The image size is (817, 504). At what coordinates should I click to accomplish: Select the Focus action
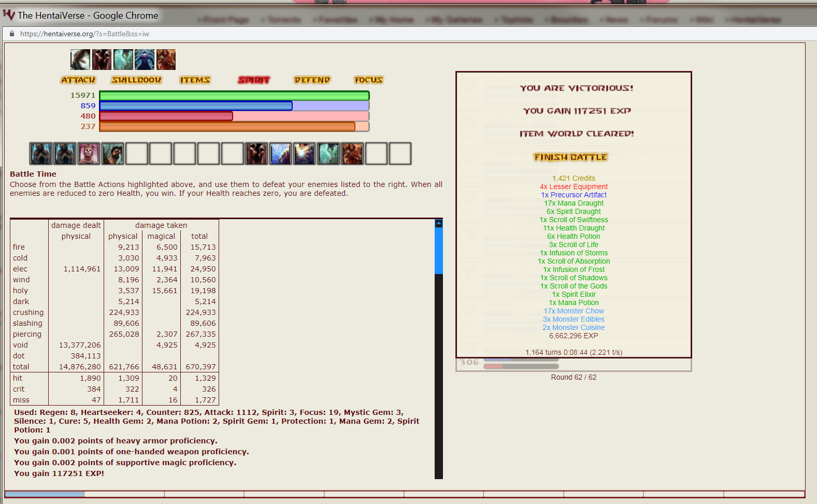[x=368, y=80]
